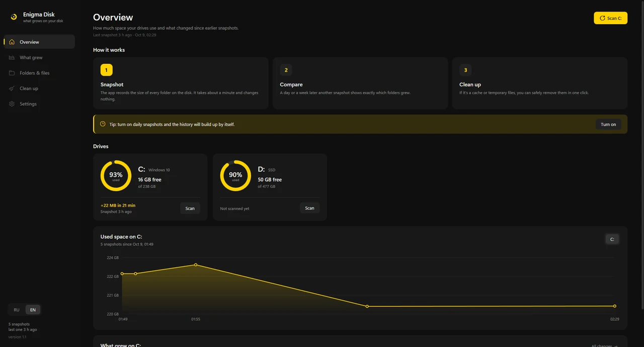Go to the Overview sidebar item
Viewport: 644px width, 347px height.
pyautogui.click(x=39, y=42)
